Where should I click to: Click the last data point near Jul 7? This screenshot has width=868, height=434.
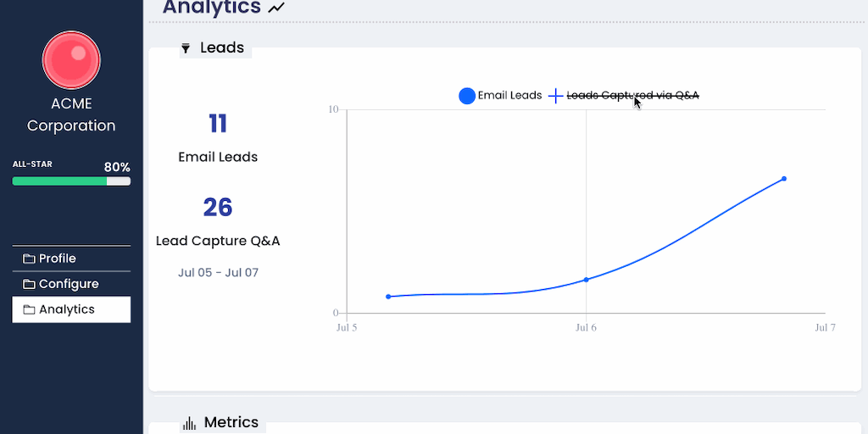pos(784,179)
